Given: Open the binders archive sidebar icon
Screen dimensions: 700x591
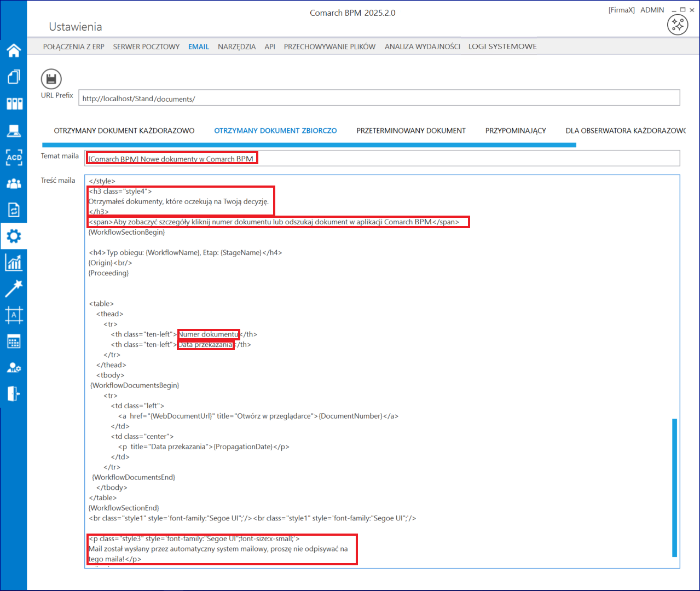Looking at the screenshot, I should [x=14, y=103].
